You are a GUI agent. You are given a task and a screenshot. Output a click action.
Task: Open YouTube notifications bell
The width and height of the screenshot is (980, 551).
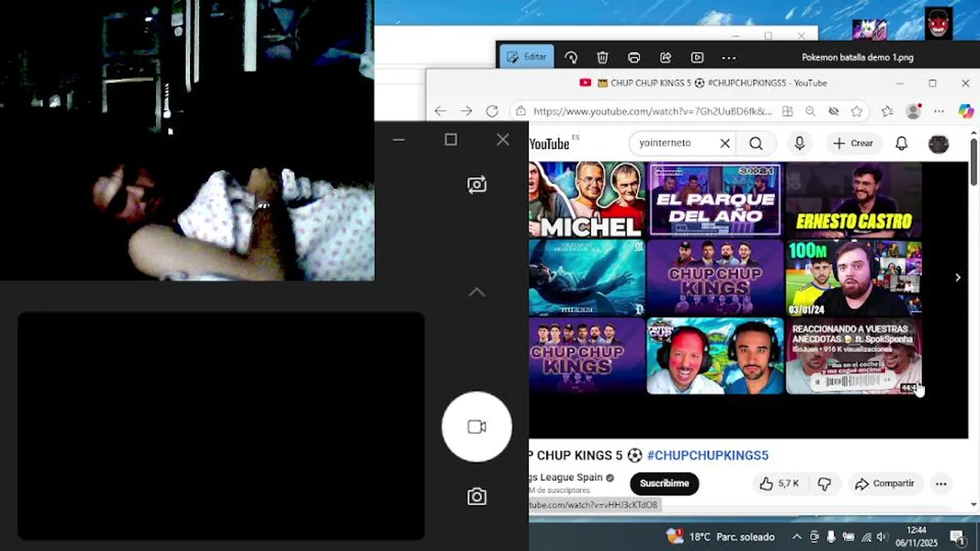pos(902,143)
